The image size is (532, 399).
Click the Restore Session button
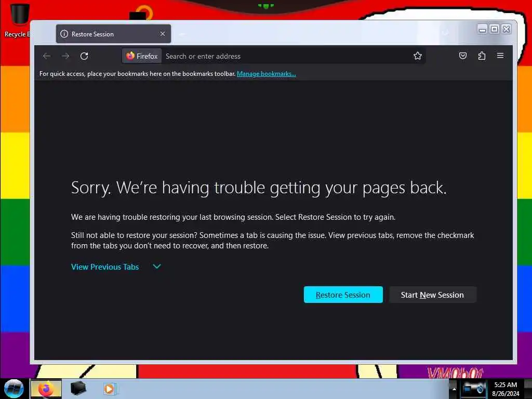point(343,295)
